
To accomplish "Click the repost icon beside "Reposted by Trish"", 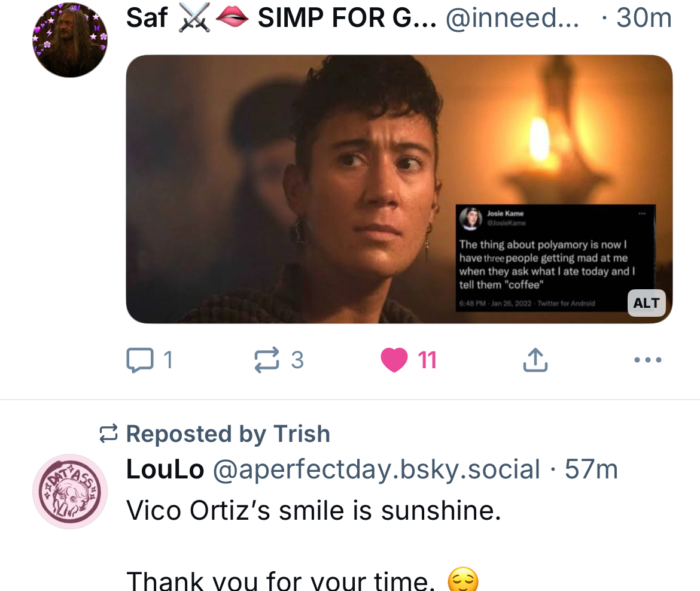I will point(108,434).
